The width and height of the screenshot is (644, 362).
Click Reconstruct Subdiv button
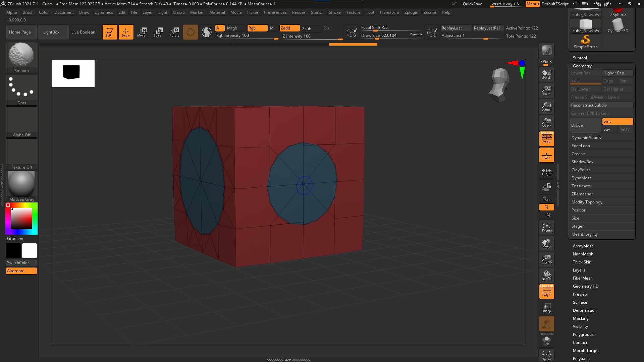(602, 105)
